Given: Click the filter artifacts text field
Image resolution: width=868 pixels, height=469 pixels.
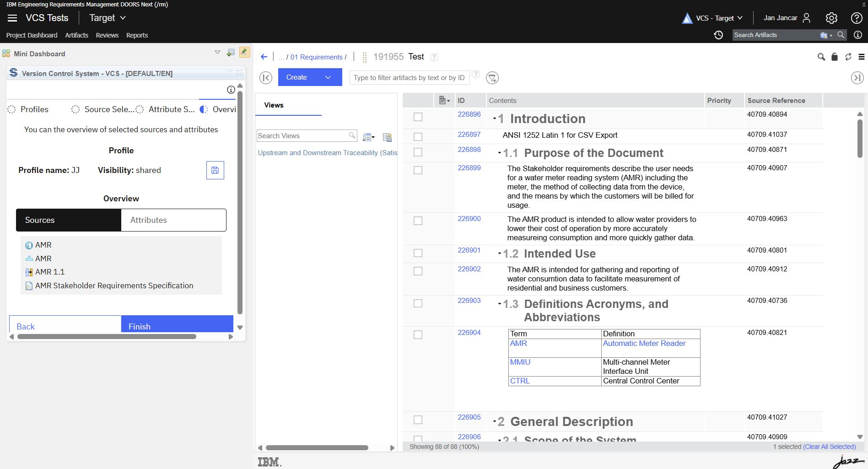Looking at the screenshot, I should 409,78.
